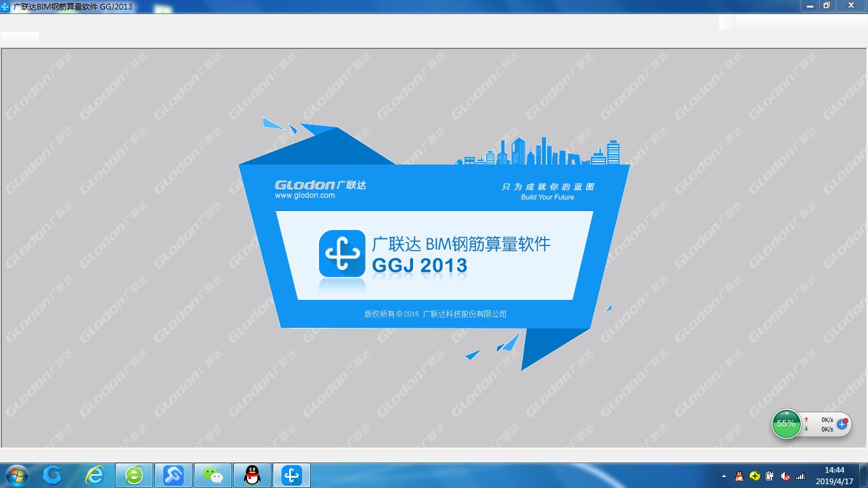Minimize the GGJ2013 window
Viewport: 868px width, 488px height.
[810, 6]
